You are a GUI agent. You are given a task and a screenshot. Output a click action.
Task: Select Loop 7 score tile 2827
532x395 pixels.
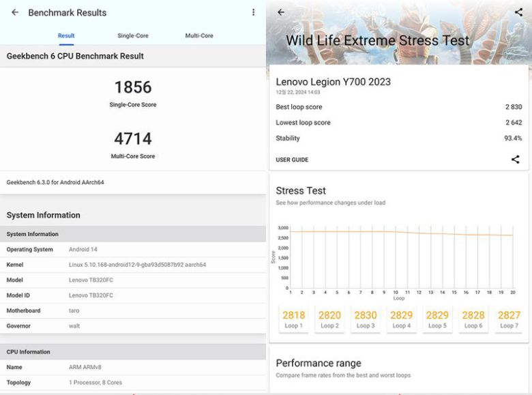[509, 319]
